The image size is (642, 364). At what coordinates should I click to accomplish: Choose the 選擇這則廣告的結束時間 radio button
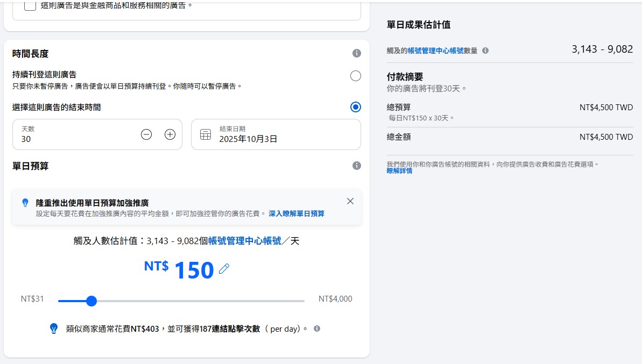coord(355,107)
